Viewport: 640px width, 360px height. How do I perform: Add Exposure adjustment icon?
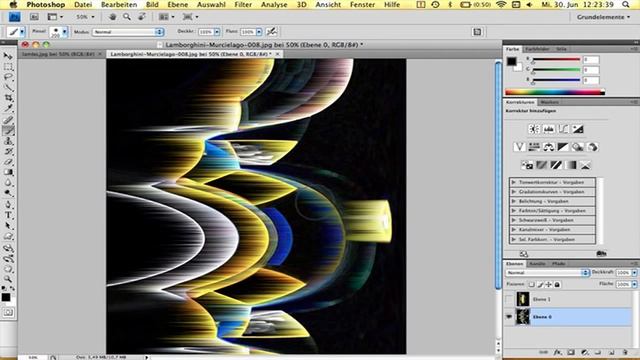coord(578,129)
